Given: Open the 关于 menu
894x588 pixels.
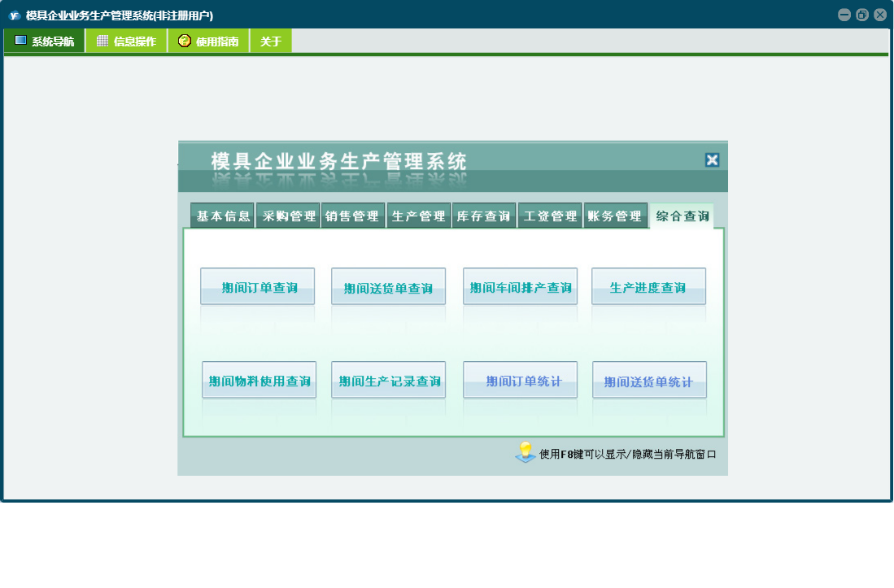Looking at the screenshot, I should (271, 41).
